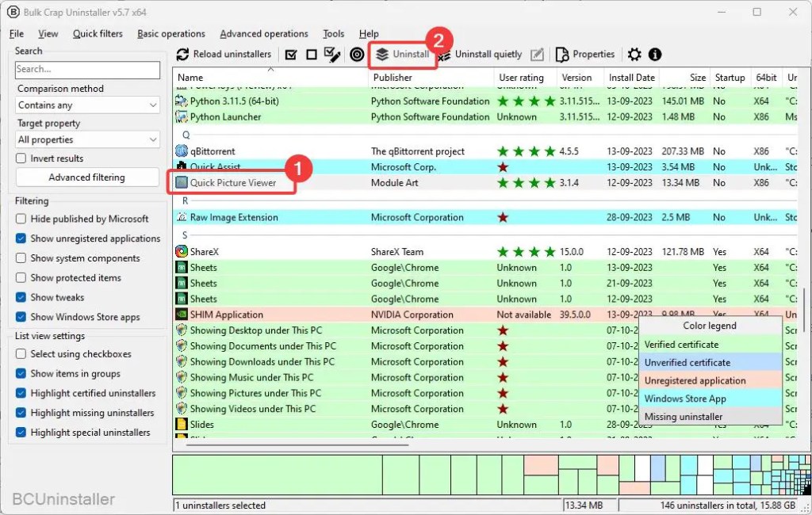Open the Comparison method Contains any dropdown
Viewport: 812px width, 515px height.
pos(87,105)
